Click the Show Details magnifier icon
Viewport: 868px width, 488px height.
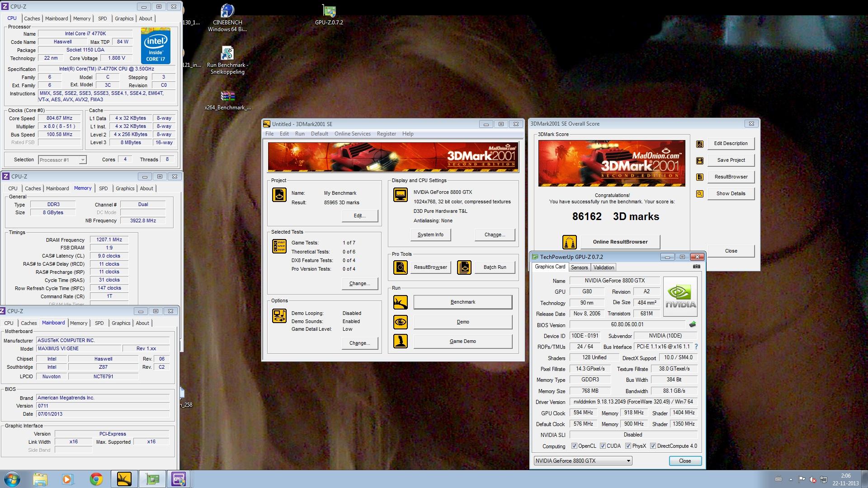[700, 194]
